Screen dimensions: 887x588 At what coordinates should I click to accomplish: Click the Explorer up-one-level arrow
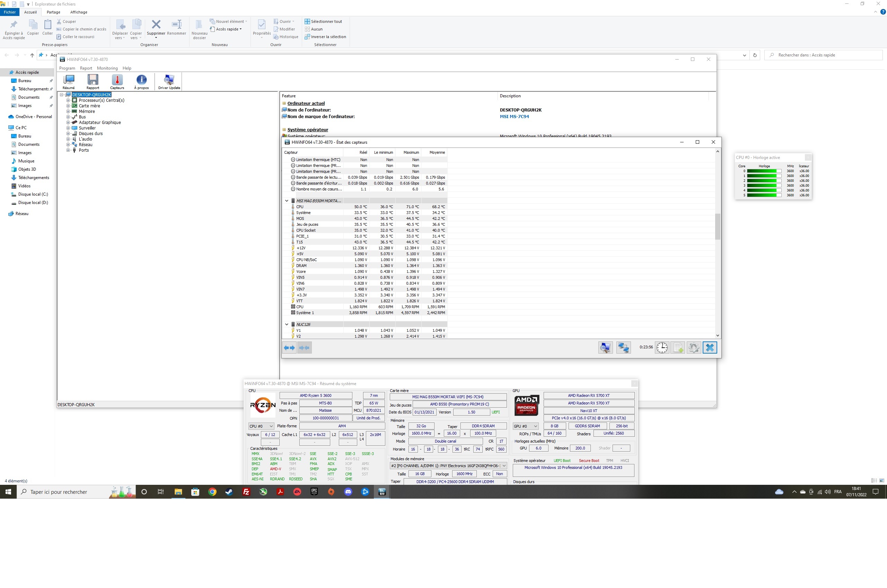[x=32, y=55]
